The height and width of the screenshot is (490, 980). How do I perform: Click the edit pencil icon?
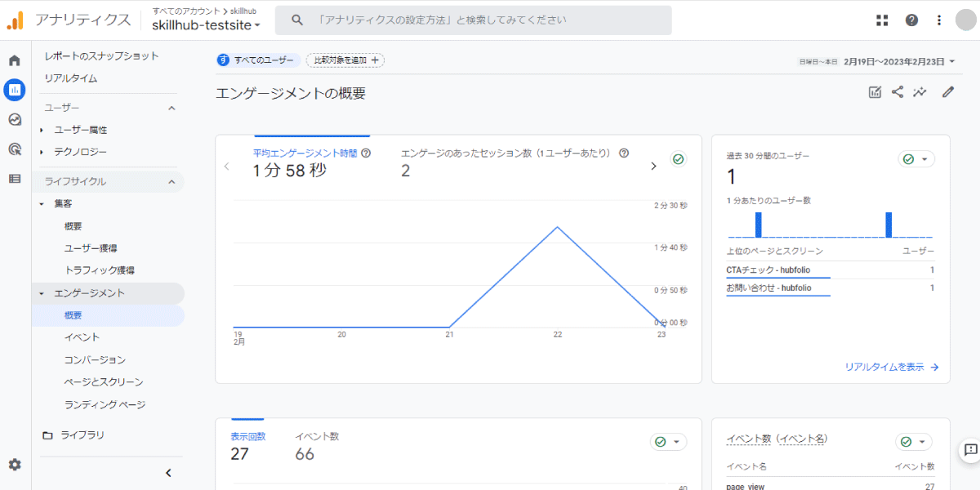coord(948,92)
